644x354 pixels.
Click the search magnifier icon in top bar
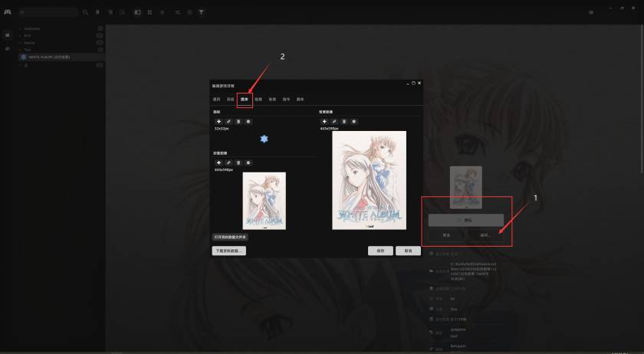[85, 12]
